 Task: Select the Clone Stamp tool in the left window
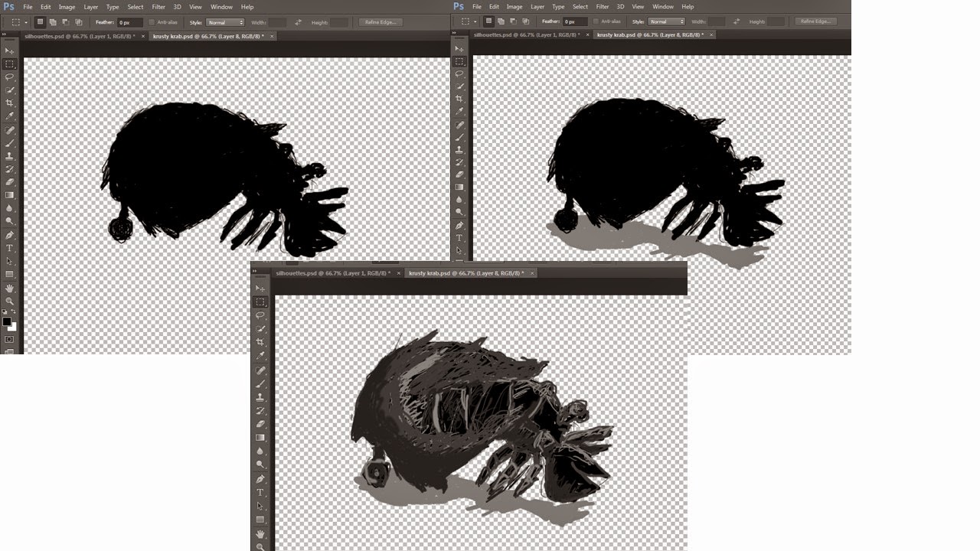coord(10,156)
